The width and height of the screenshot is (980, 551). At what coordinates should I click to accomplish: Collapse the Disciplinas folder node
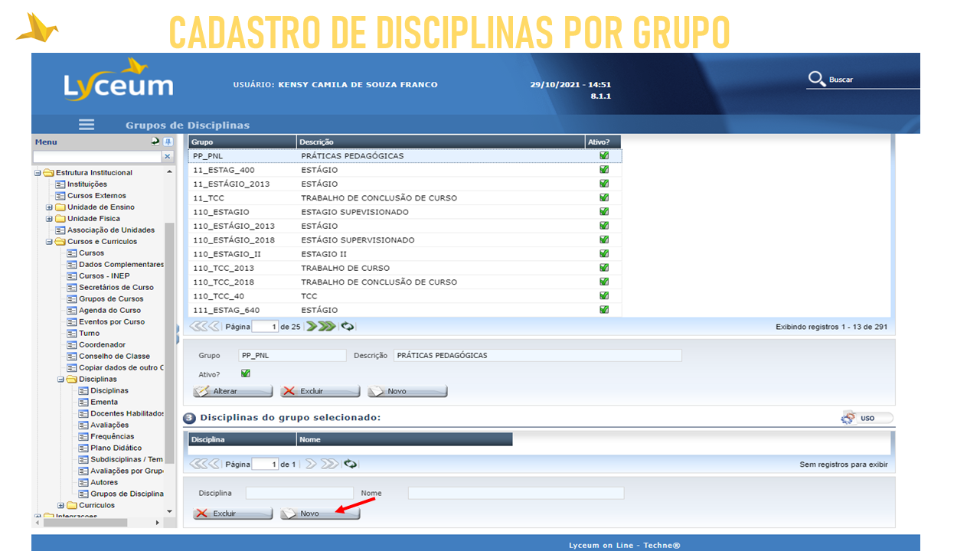point(60,379)
